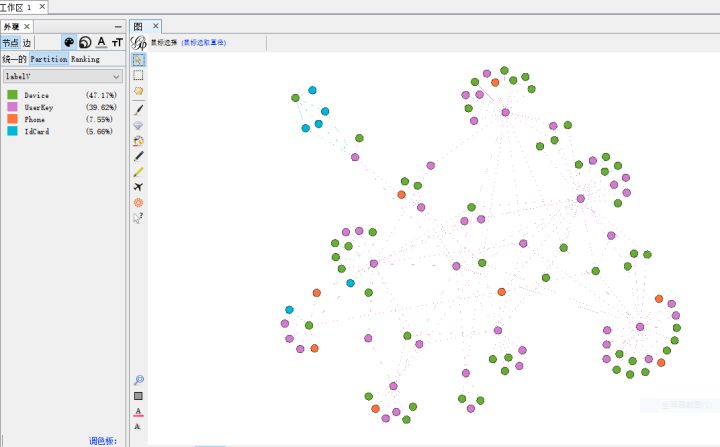Toggle the 边 edges button
Screen dimensions: 720x447
(27, 43)
